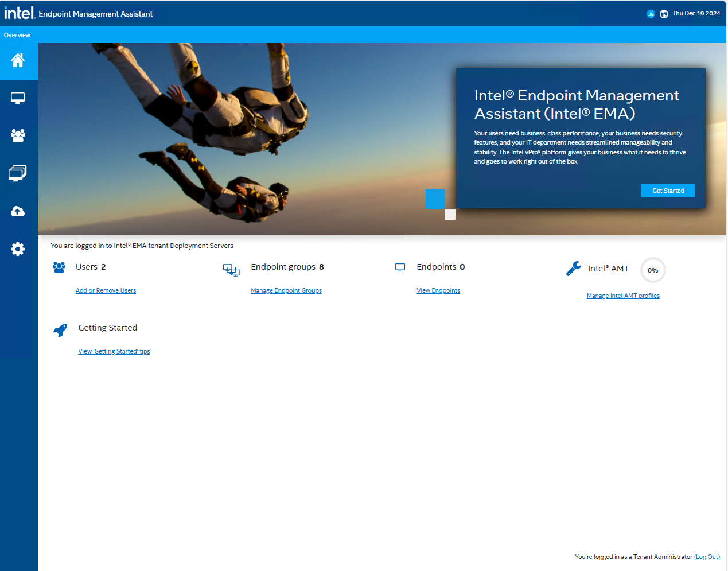Open the Add or Remove Users link
The height and width of the screenshot is (571, 728).
106,290
